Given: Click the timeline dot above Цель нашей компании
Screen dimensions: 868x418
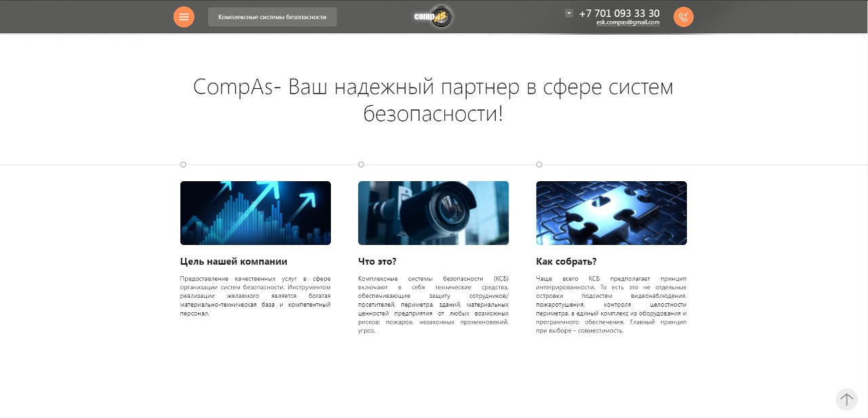Looking at the screenshot, I should coord(183,164).
